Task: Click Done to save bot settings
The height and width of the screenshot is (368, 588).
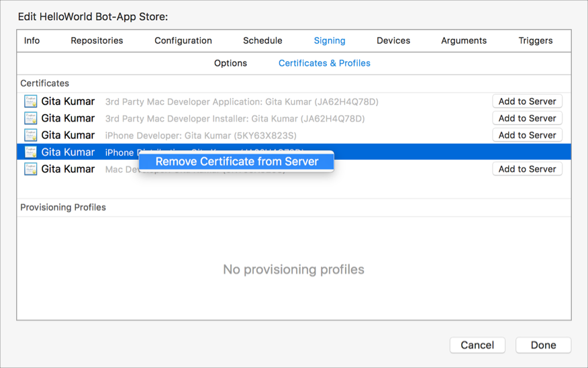Action: click(543, 345)
